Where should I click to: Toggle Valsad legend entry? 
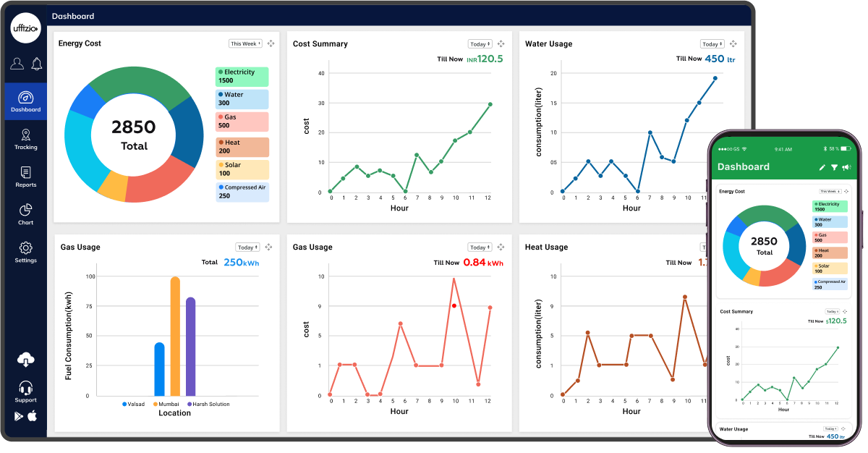[x=135, y=405]
